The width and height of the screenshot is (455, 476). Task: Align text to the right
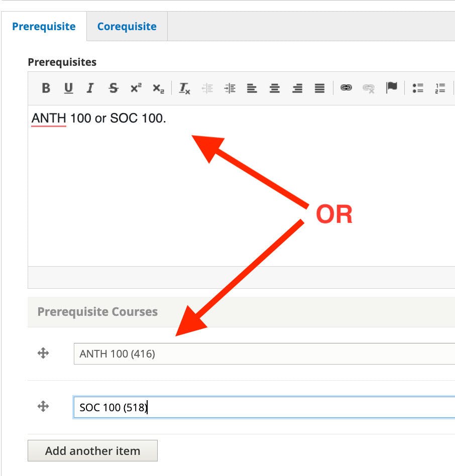pos(297,88)
